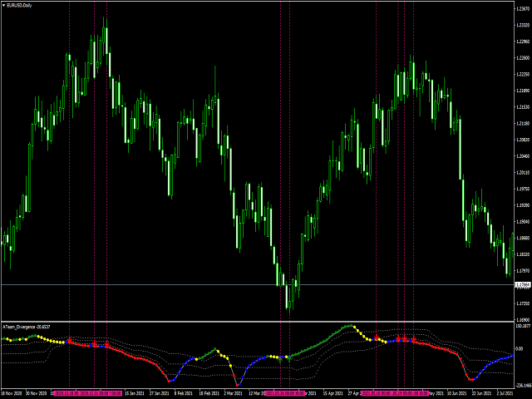Click the -236.1466 indicator scale minimum
This screenshot has height=399, width=532.
523,386
